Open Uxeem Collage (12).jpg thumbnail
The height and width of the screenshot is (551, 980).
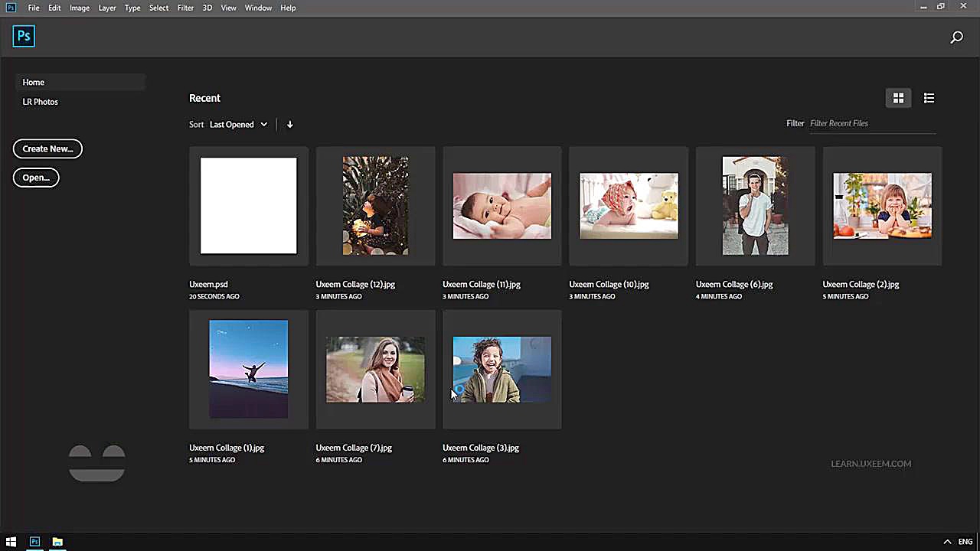(x=375, y=206)
